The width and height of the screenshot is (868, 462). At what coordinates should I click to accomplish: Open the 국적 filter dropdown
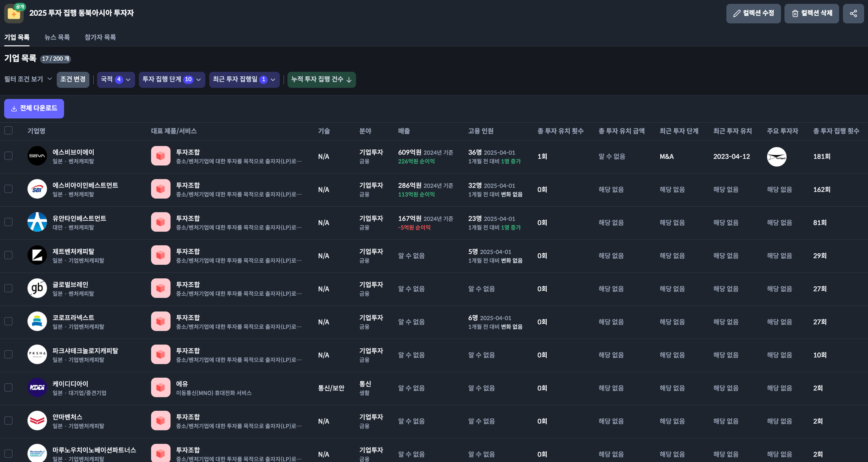pos(116,80)
